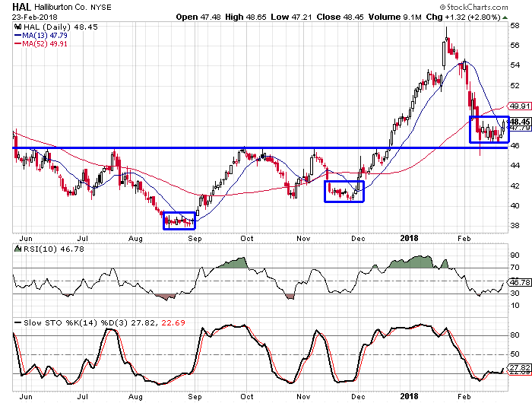Click the Aug label under the stochastic panel
The width and height of the screenshot is (532, 403).
[135, 397]
